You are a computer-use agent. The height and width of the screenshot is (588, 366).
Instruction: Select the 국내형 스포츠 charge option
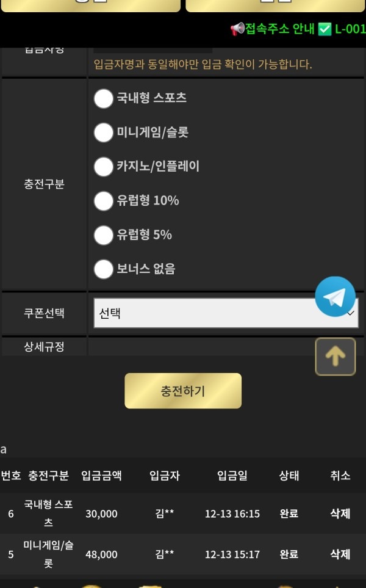(104, 99)
